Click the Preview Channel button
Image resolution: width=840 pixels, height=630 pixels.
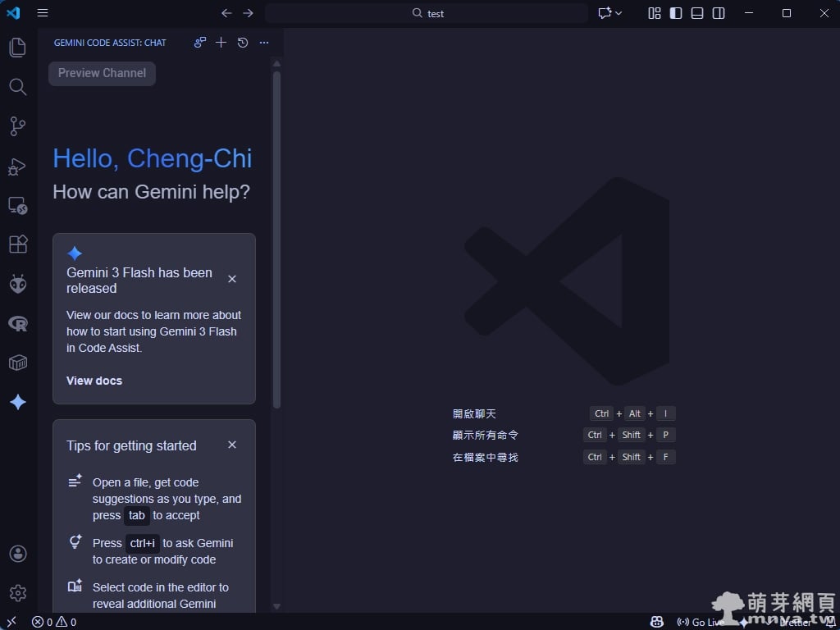(102, 73)
